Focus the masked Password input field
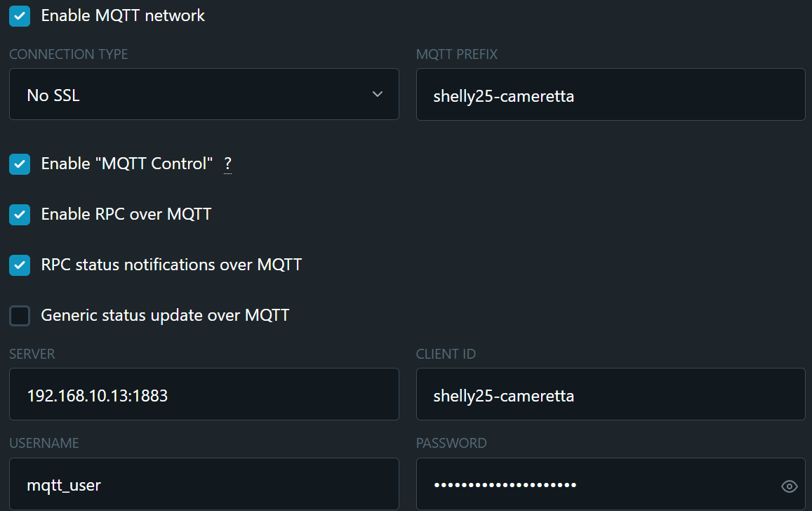The image size is (812, 511). (611, 484)
